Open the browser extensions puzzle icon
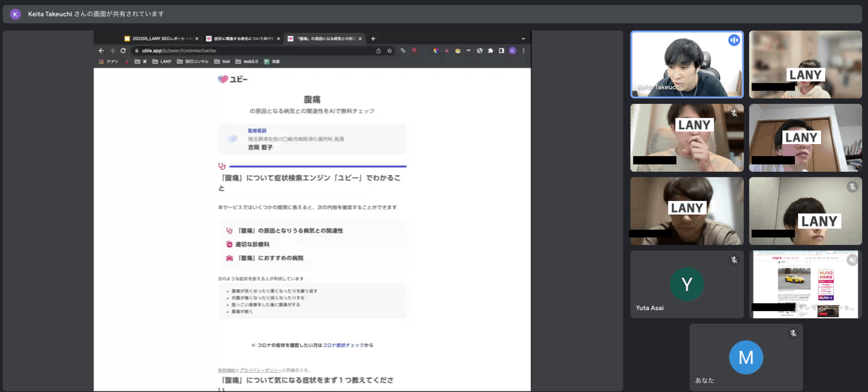Screen dimensions: 868x392 491,51
